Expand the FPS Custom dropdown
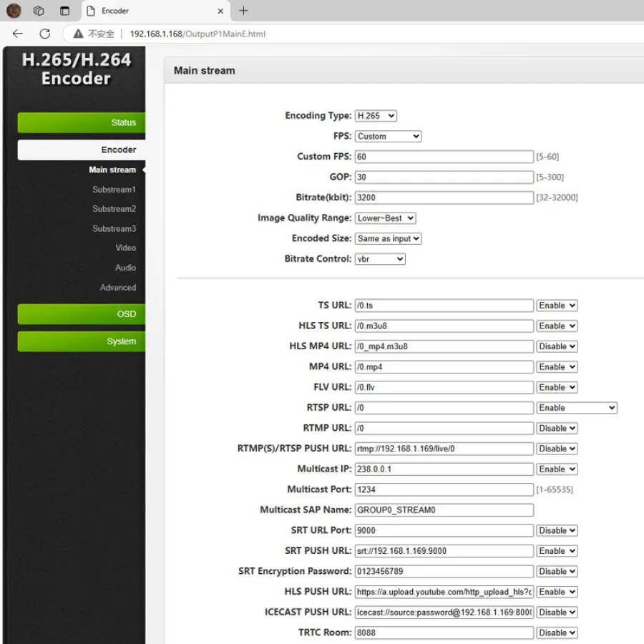The height and width of the screenshot is (644, 644). (x=388, y=136)
